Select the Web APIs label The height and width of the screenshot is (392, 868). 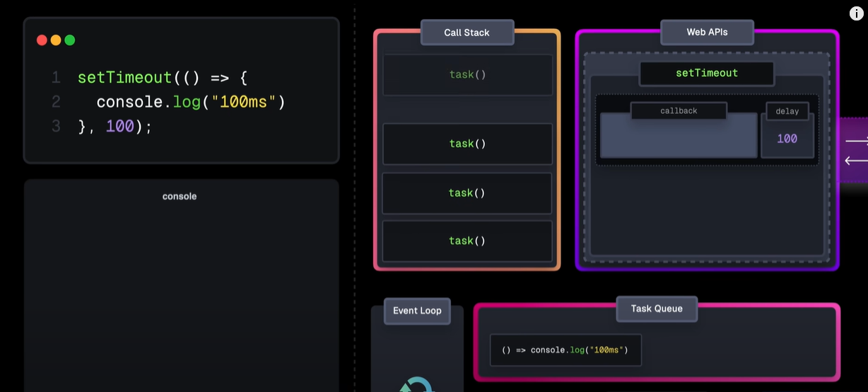707,33
